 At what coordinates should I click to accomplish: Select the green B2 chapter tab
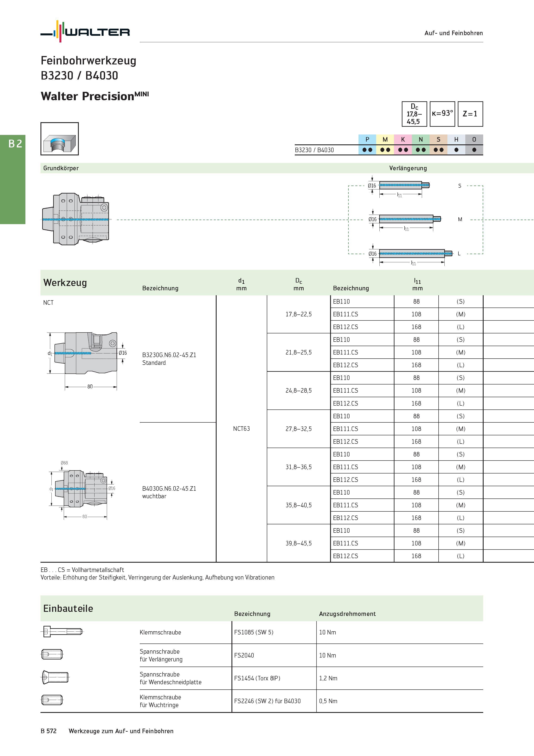[x=12, y=180]
